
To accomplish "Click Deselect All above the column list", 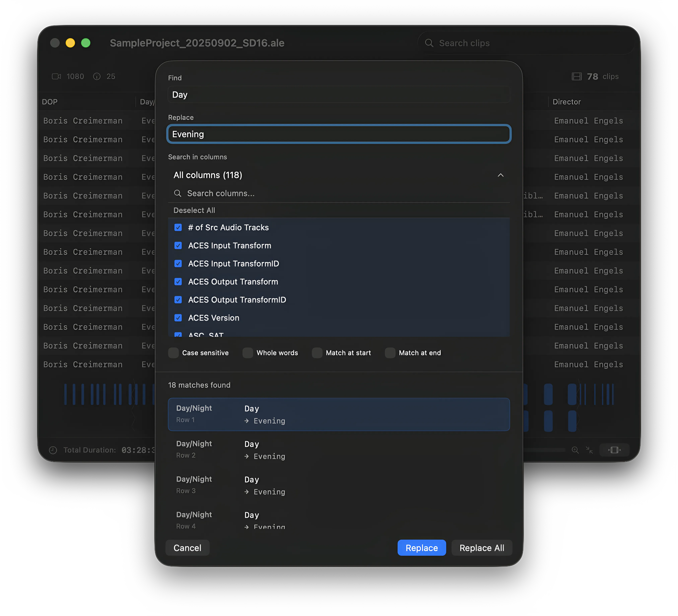I will point(194,210).
